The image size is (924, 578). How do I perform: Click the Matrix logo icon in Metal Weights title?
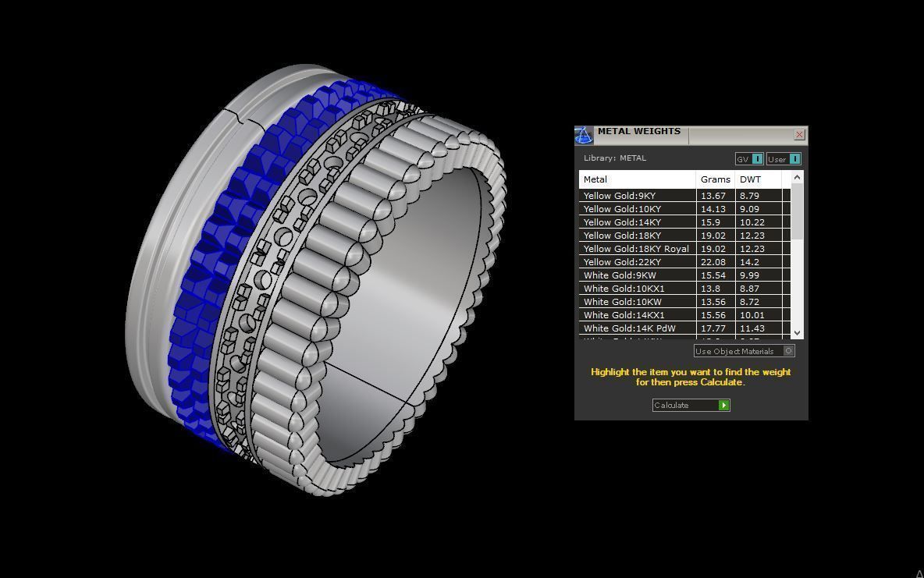pyautogui.click(x=584, y=135)
